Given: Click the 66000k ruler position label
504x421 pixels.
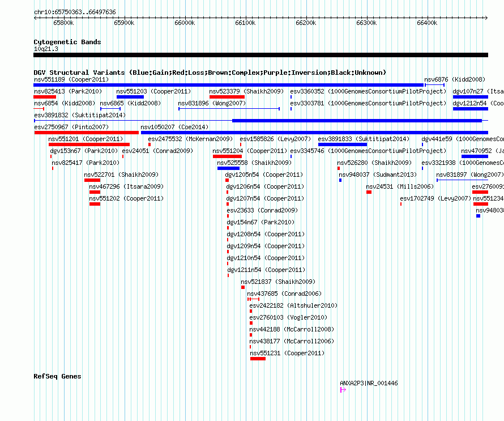Looking at the screenshot, I should (185, 23).
